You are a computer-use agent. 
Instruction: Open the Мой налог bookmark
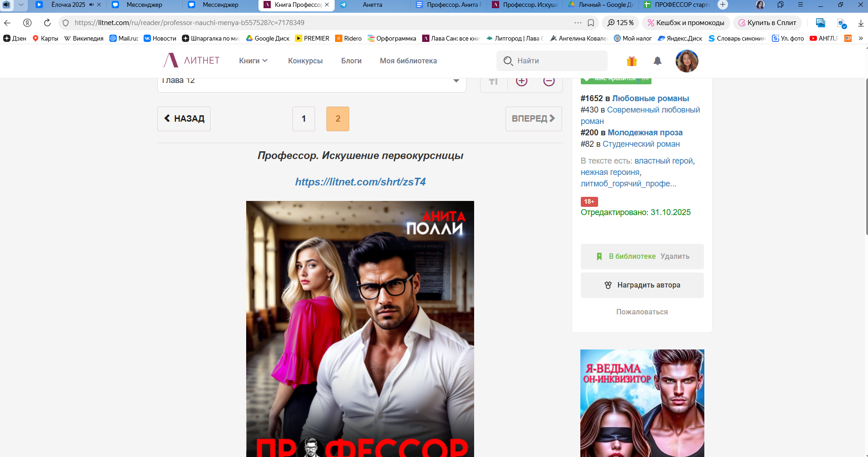[633, 38]
